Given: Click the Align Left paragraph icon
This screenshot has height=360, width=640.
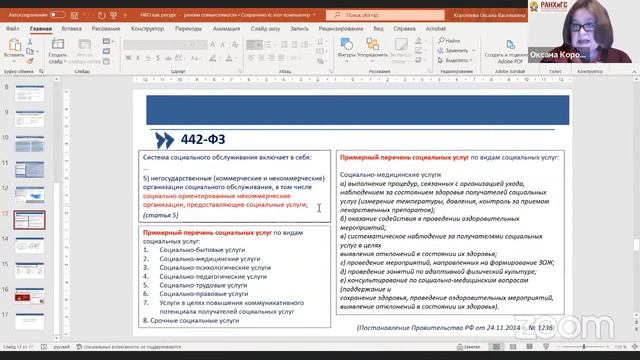Looking at the screenshot, I should tap(251, 58).
